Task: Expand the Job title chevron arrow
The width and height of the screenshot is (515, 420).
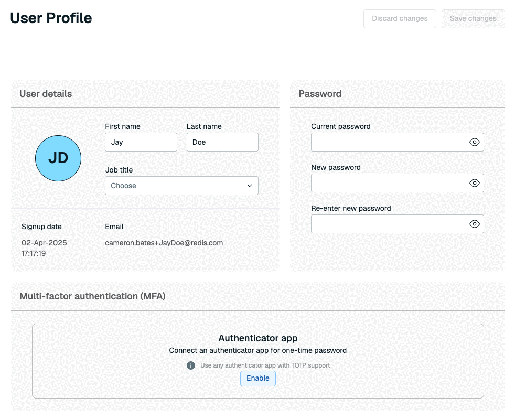Action: click(250, 186)
